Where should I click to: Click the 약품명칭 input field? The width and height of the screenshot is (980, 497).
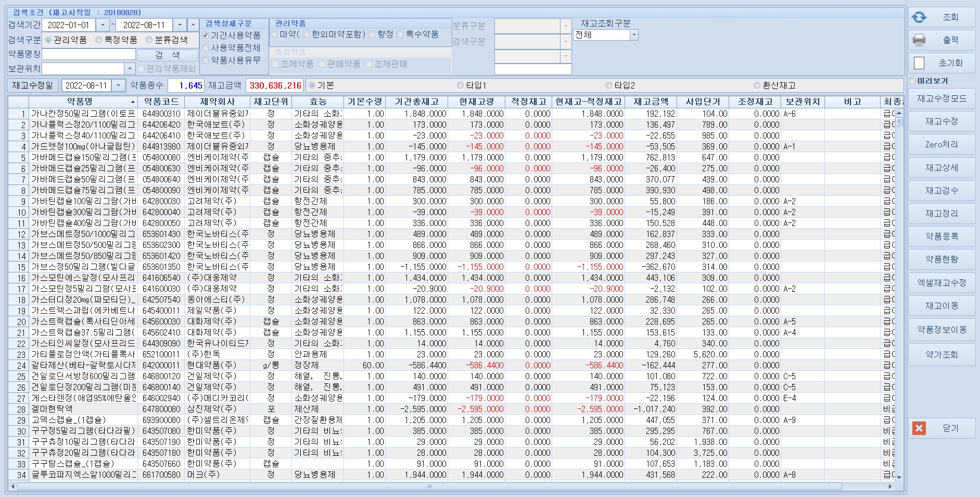[88, 54]
